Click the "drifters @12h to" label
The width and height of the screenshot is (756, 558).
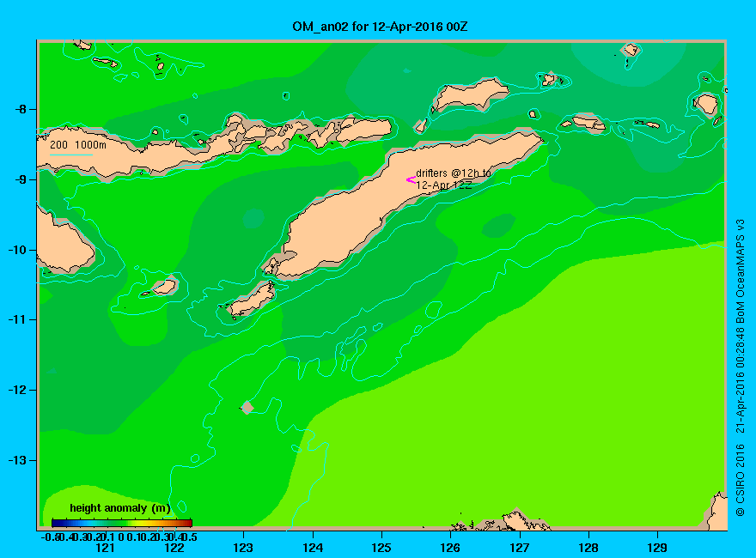[x=454, y=173]
